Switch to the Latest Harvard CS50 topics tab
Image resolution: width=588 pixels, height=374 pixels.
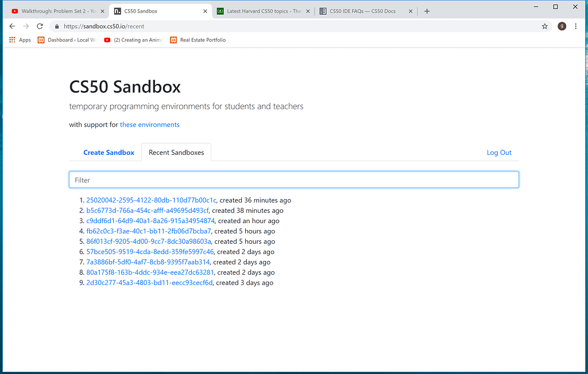pos(258,10)
